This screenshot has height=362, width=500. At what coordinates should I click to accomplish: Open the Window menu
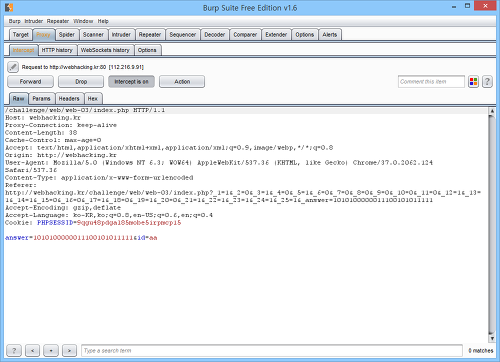click(x=83, y=21)
